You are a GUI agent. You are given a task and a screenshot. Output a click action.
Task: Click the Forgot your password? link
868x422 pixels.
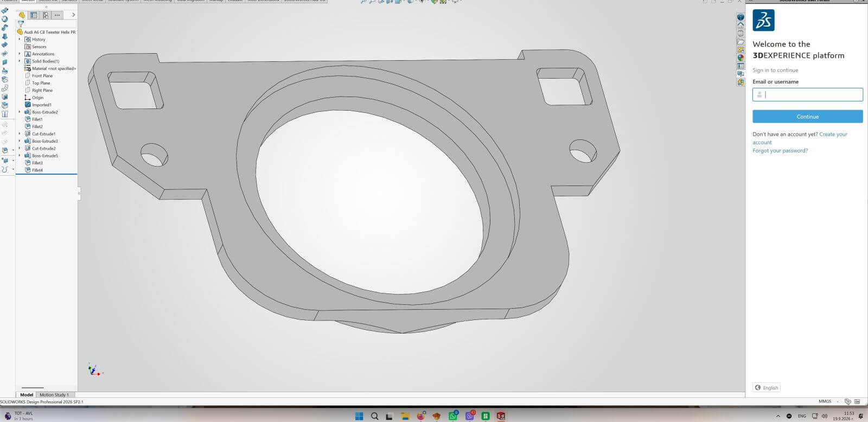tap(780, 151)
